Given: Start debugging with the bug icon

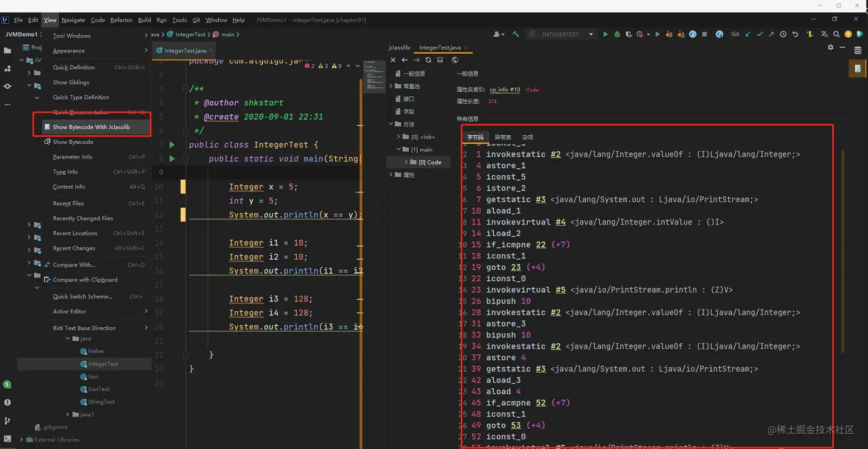Looking at the screenshot, I should pyautogui.click(x=617, y=34).
